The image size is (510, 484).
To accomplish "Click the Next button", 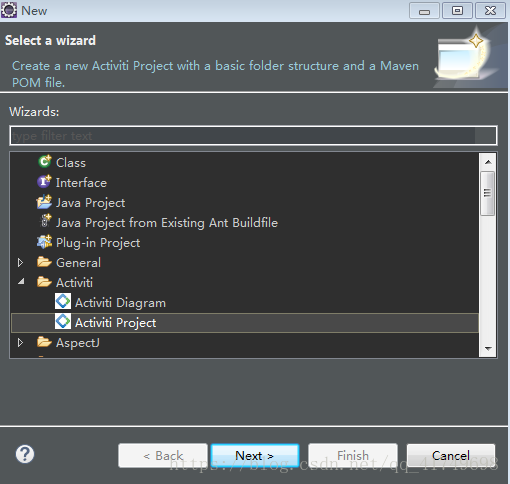I will [x=255, y=456].
